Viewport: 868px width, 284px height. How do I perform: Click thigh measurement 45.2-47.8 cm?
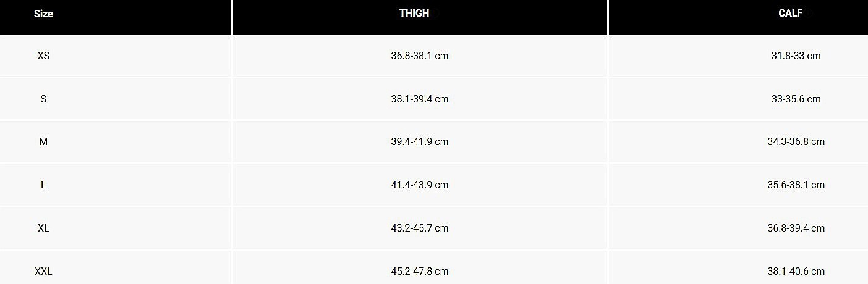point(420,271)
